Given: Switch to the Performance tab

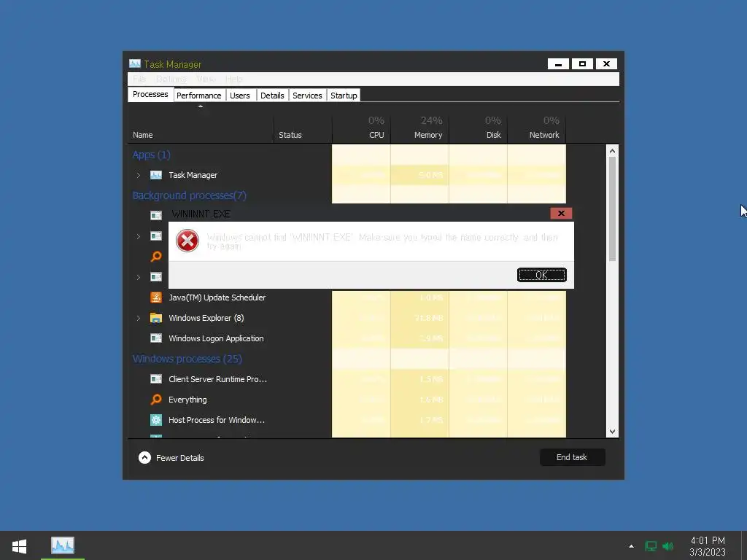Looking at the screenshot, I should coord(198,96).
